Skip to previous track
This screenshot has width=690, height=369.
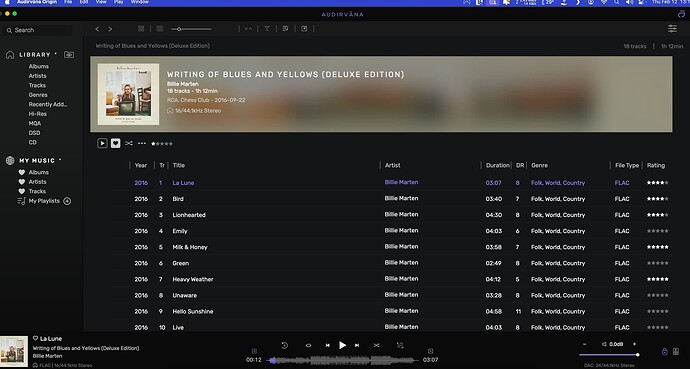point(327,345)
